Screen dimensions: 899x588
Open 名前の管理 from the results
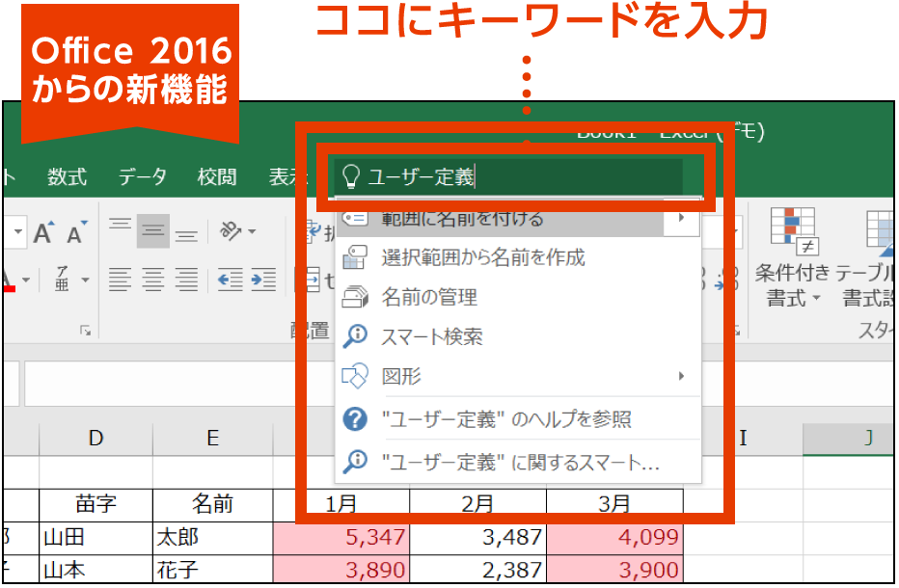pyautogui.click(x=518, y=297)
